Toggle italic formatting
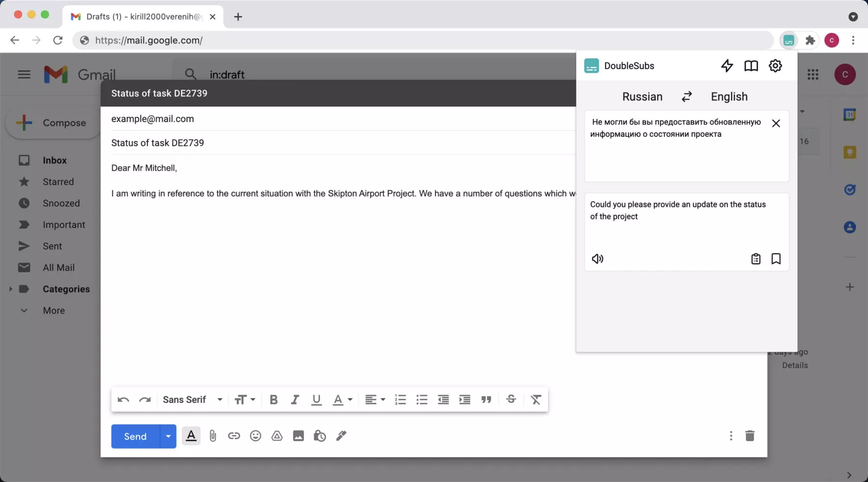This screenshot has height=482, width=868. pos(295,400)
